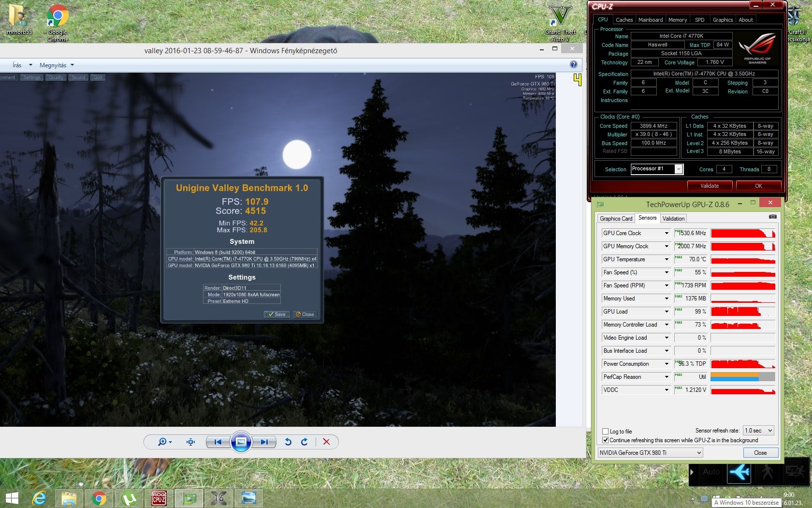The height and width of the screenshot is (508, 812).
Task: Switch to GPU-Z taskbar icon
Action: (x=189, y=498)
